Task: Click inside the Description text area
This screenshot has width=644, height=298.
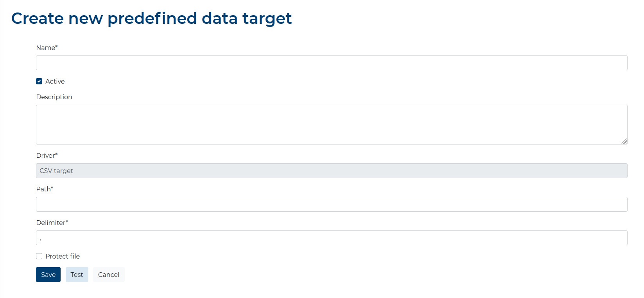Action: (332, 125)
